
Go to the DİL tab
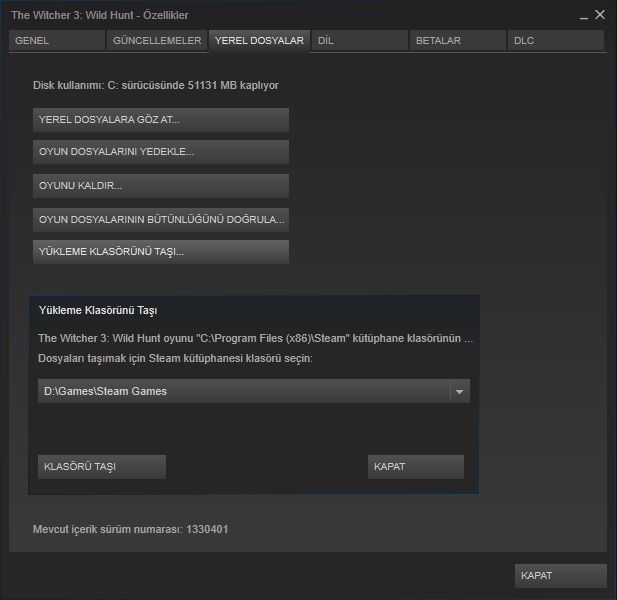pyautogui.click(x=360, y=41)
